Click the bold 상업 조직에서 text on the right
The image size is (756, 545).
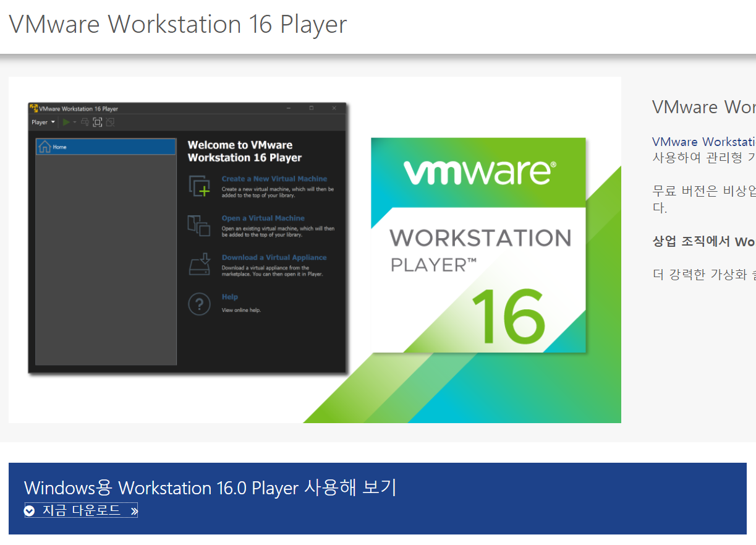click(x=692, y=241)
